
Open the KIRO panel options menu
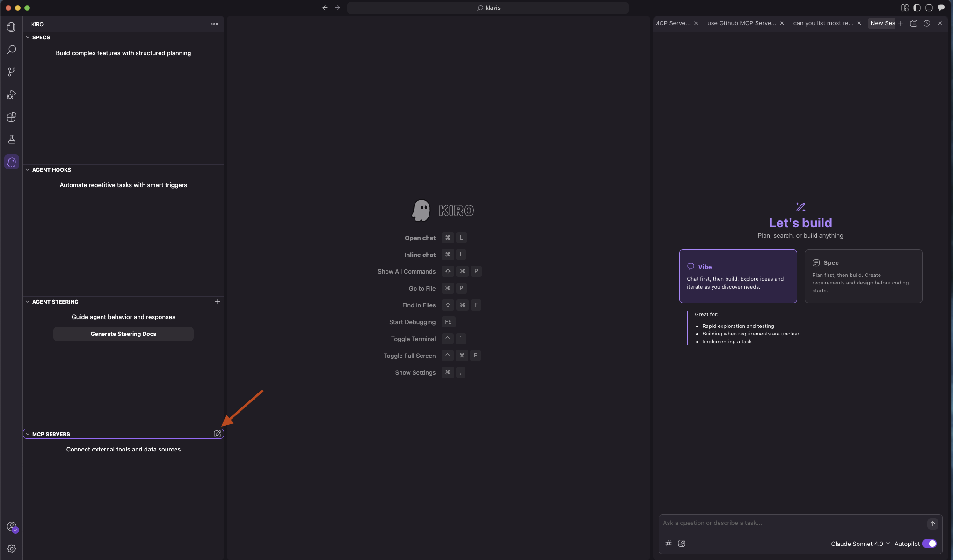tap(214, 24)
